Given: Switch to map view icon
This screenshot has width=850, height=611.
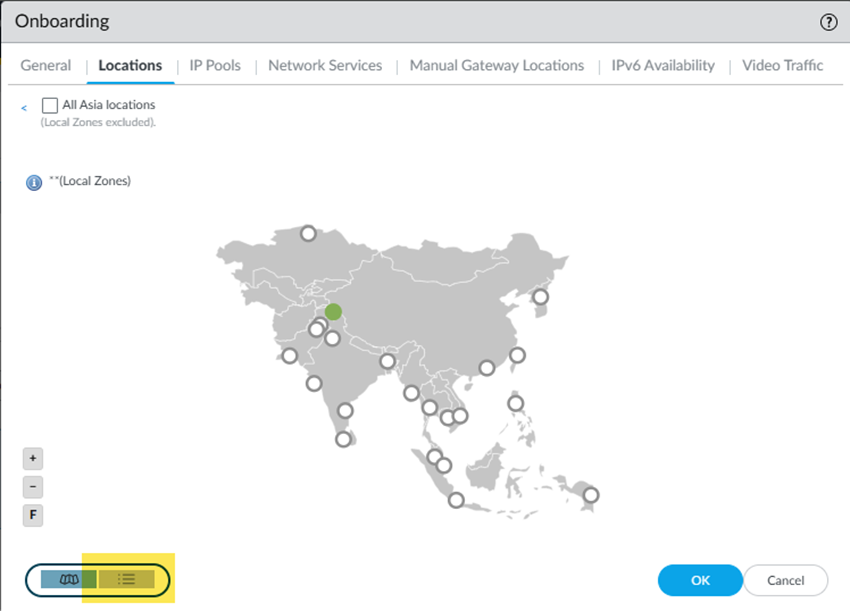Looking at the screenshot, I should click(68, 580).
